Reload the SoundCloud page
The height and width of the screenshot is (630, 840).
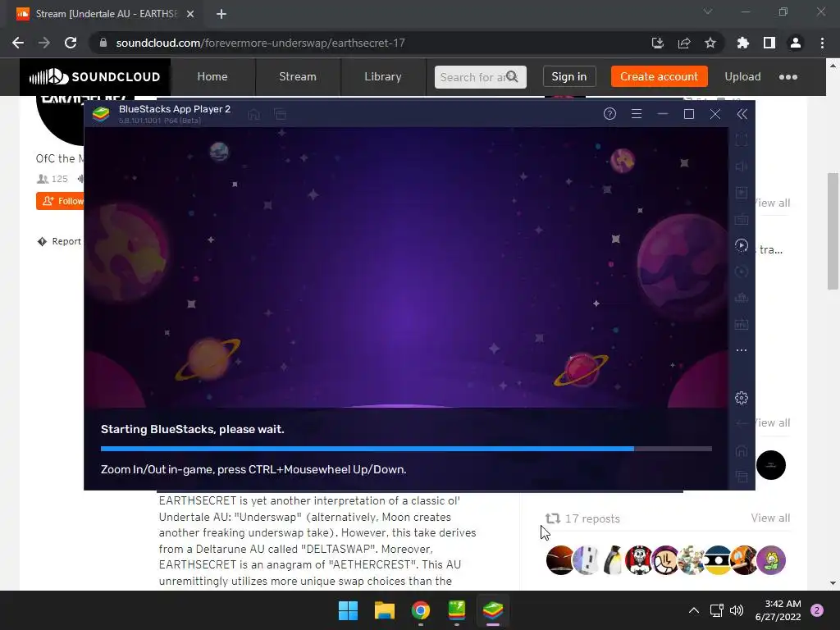71,43
